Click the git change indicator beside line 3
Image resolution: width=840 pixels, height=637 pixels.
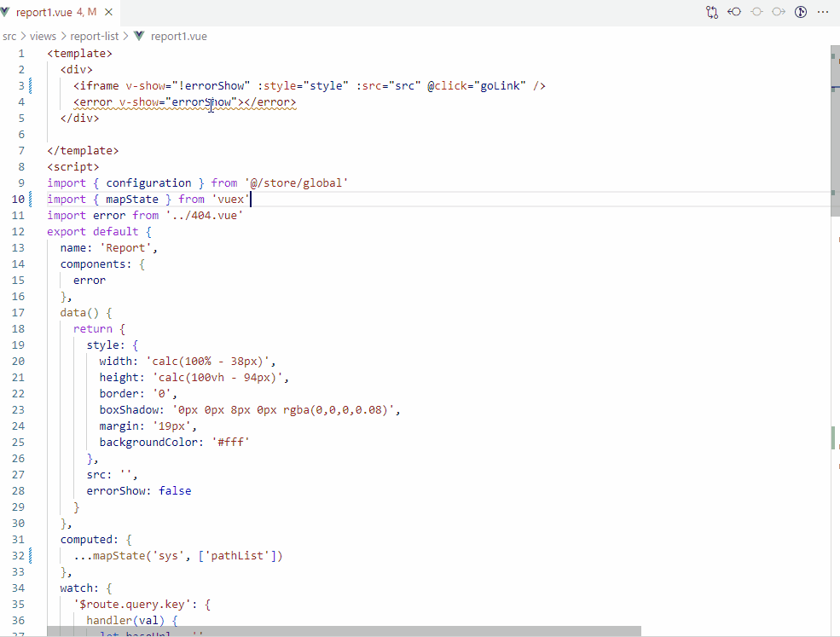pos(31,85)
